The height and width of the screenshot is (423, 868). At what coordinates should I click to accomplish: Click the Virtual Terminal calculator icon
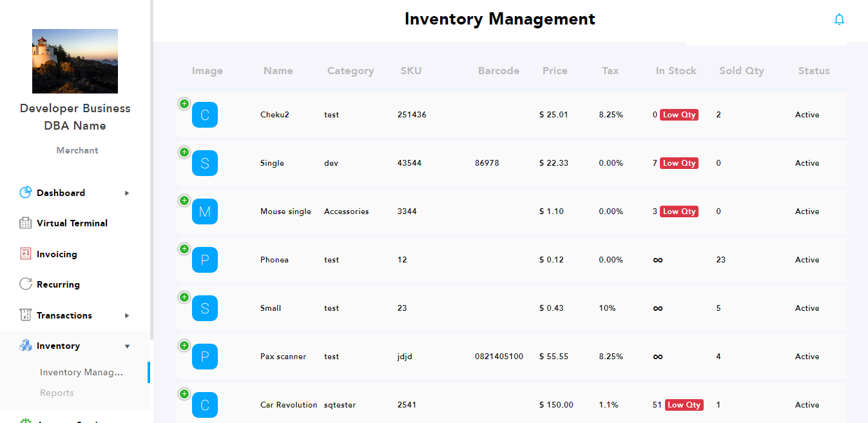click(x=26, y=223)
